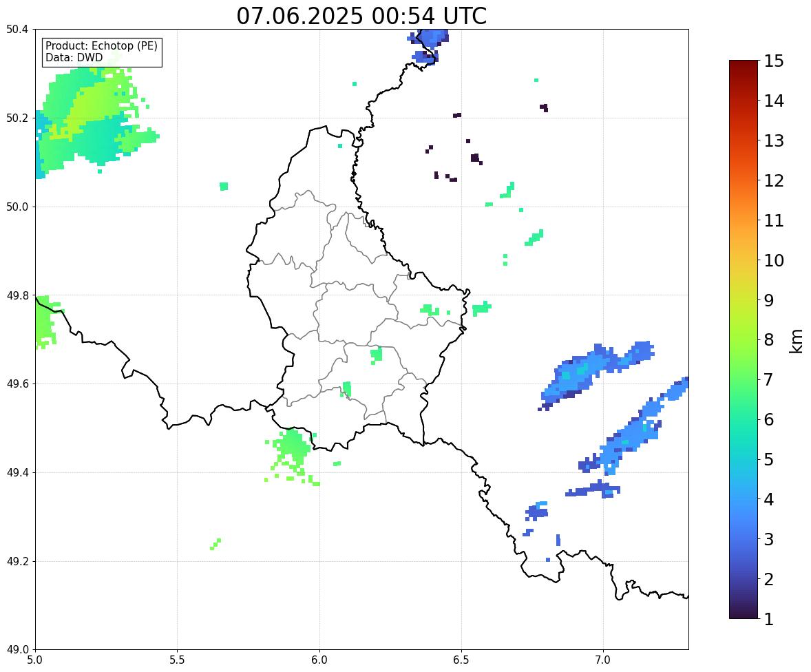Click the "Data: DWD" legend line
Screen dimensions: 811x672
click(x=74, y=57)
